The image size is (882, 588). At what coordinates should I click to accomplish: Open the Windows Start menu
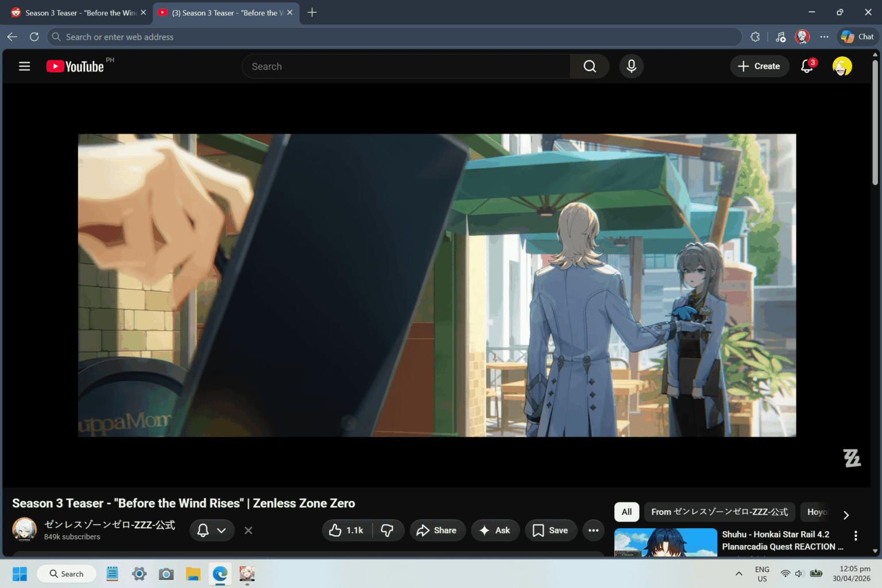[20, 574]
